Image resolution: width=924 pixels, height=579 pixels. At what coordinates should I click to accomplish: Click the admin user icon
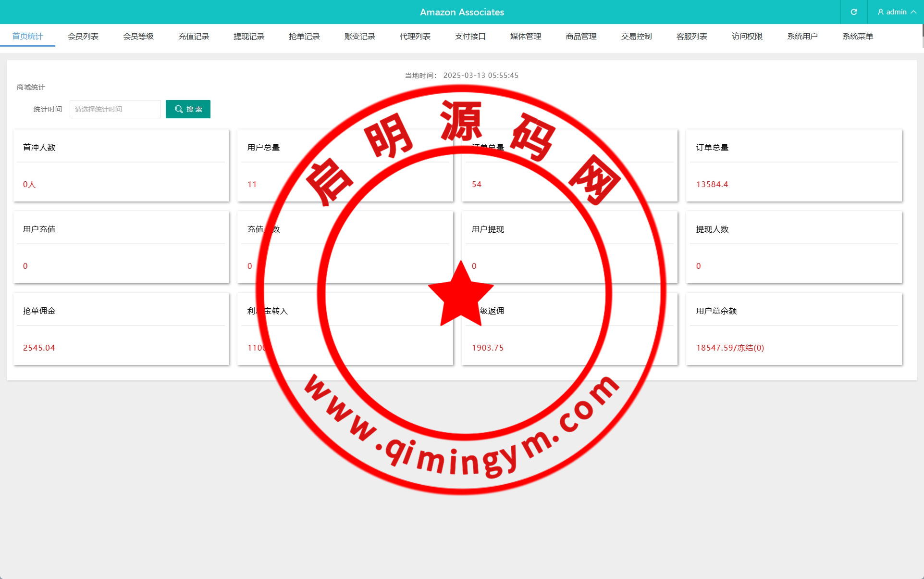pyautogui.click(x=880, y=12)
